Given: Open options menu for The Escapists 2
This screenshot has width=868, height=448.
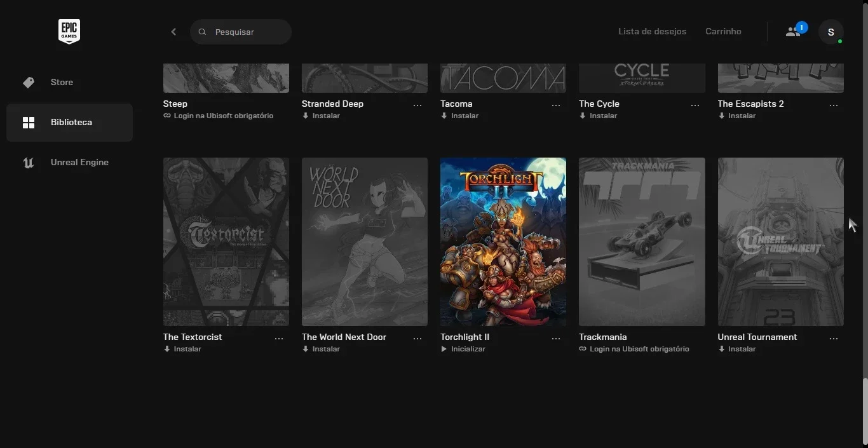Looking at the screenshot, I should 834,105.
